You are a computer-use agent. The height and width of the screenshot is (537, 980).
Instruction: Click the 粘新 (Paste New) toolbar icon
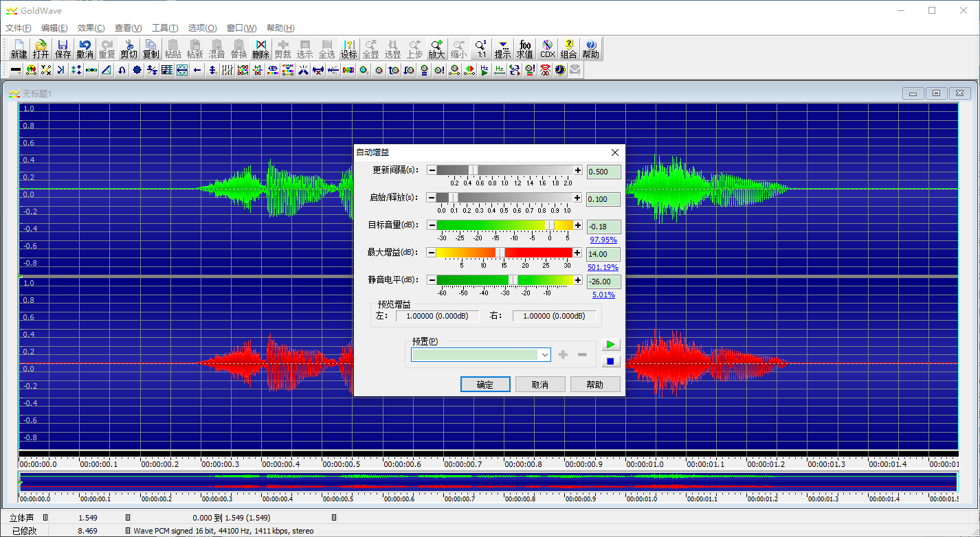tap(194, 49)
